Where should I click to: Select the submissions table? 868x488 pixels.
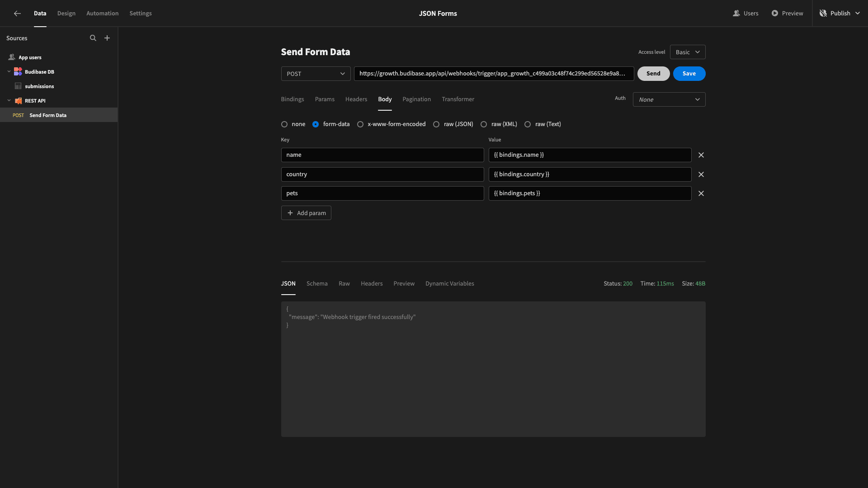click(59, 86)
